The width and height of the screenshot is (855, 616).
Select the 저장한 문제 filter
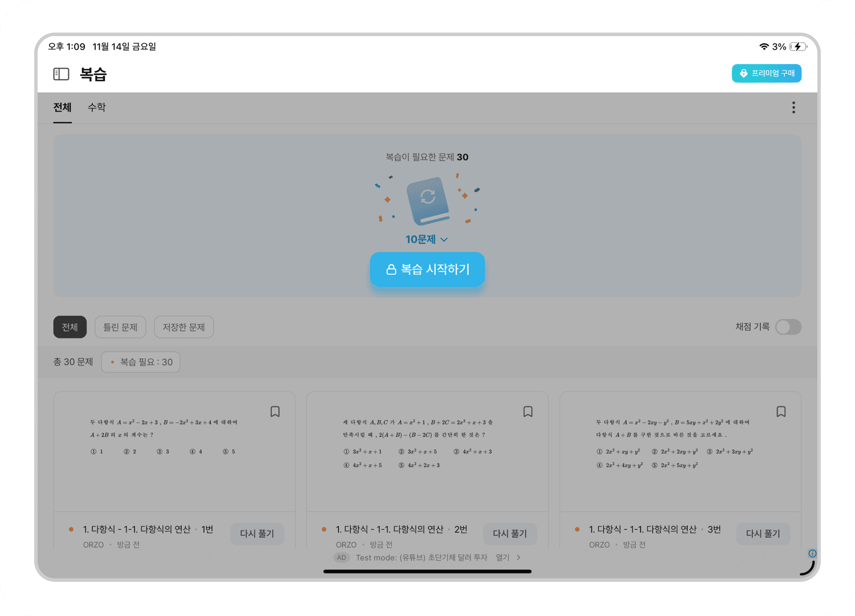point(184,327)
